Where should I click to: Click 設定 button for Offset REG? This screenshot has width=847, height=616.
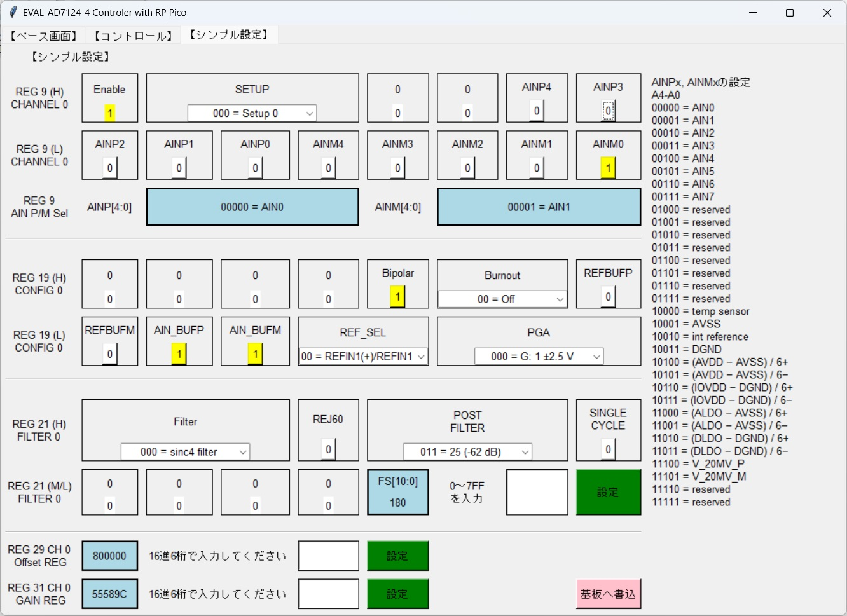point(397,556)
